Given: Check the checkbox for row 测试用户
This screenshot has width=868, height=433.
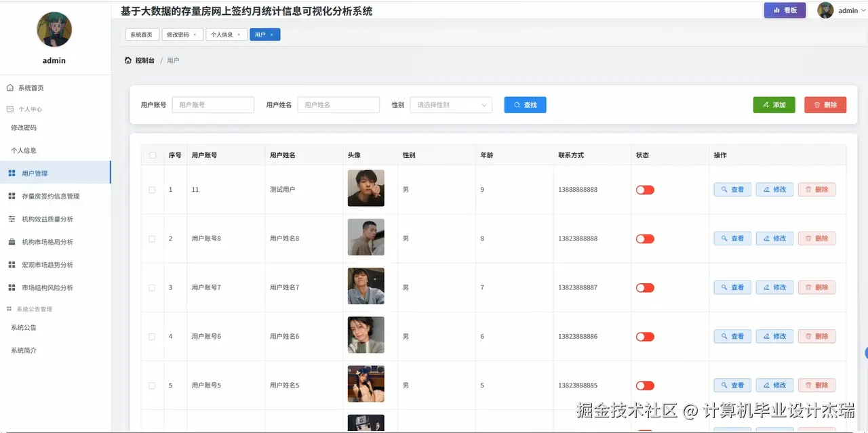Looking at the screenshot, I should coord(153,190).
